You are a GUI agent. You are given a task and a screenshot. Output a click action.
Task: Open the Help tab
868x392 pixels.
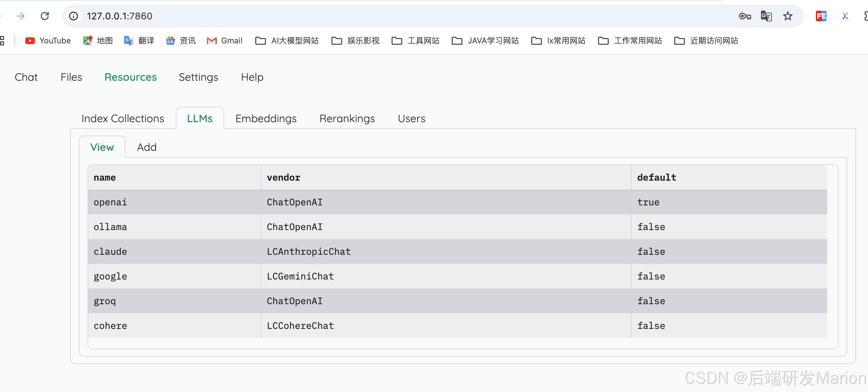[x=252, y=77]
